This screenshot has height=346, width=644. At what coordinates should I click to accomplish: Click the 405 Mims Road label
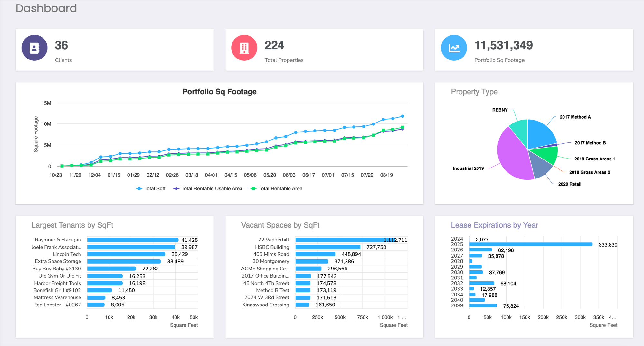271,254
